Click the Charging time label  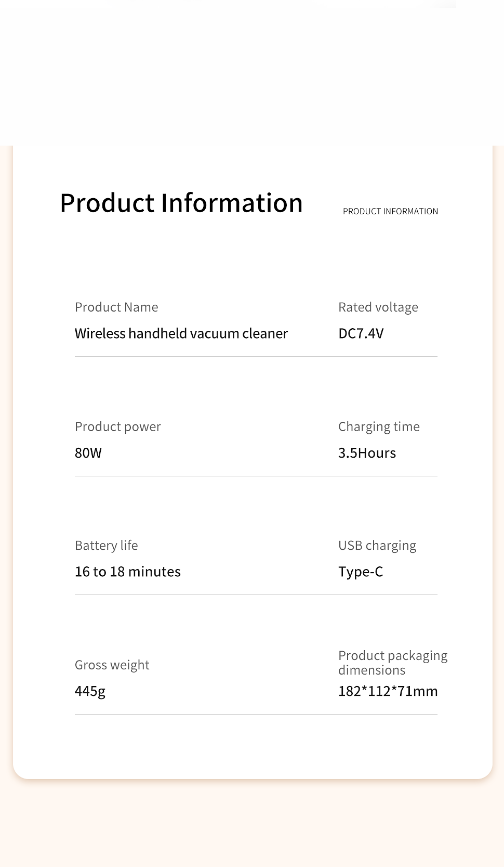pyautogui.click(x=379, y=426)
